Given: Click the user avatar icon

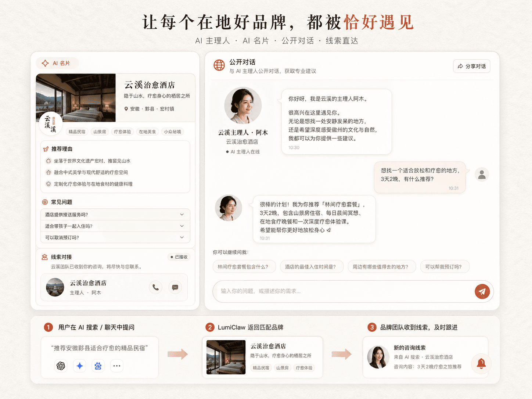Looking at the screenshot, I should click(x=482, y=175).
